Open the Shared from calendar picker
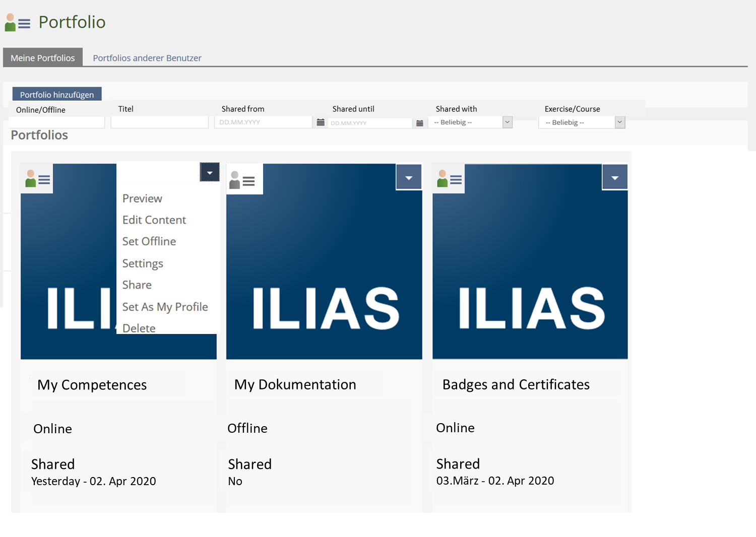This screenshot has height=537, width=756. pos(320,122)
